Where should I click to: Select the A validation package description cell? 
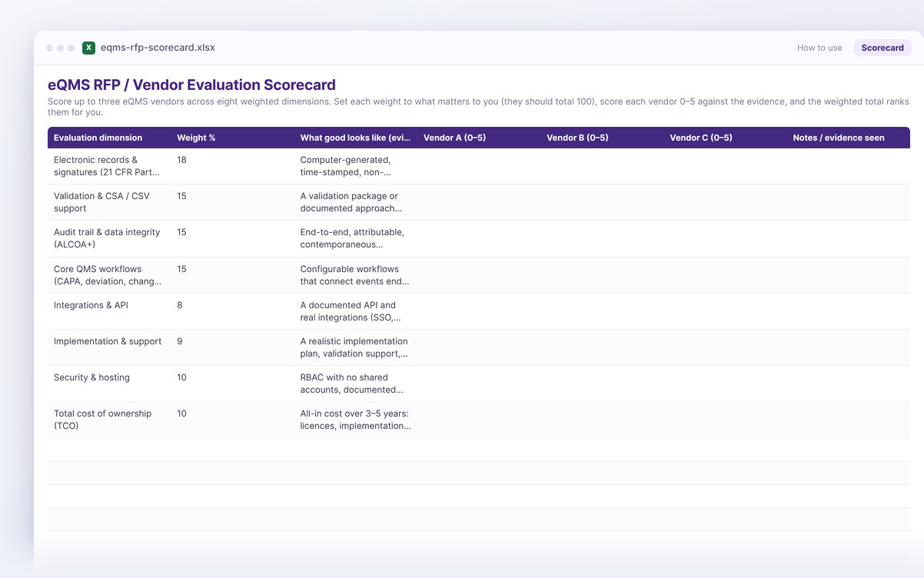356,202
